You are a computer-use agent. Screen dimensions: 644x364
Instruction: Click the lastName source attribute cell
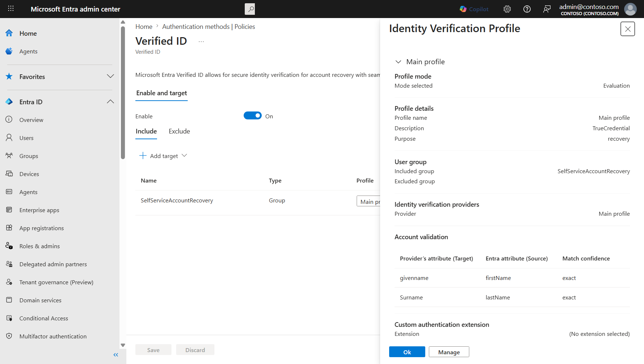point(498,297)
